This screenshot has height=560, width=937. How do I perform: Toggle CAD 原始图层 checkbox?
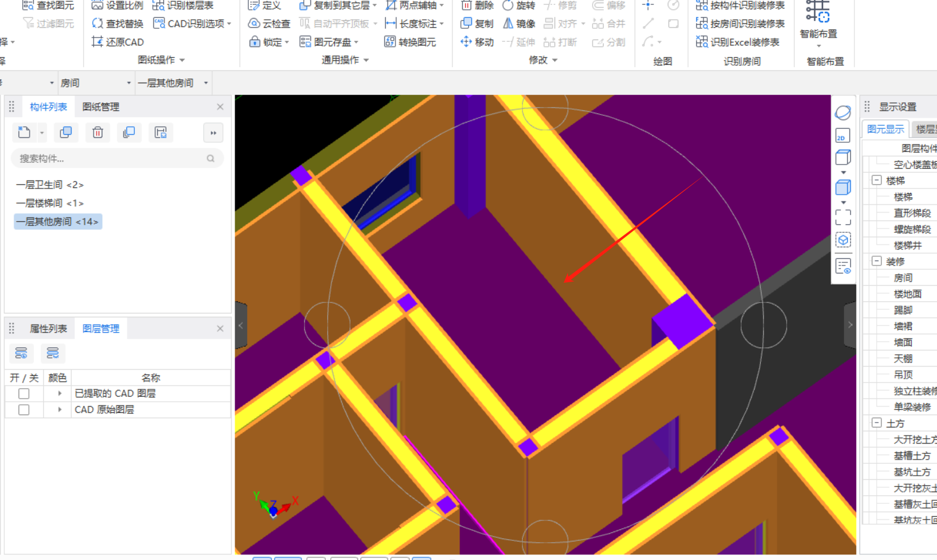pos(24,410)
